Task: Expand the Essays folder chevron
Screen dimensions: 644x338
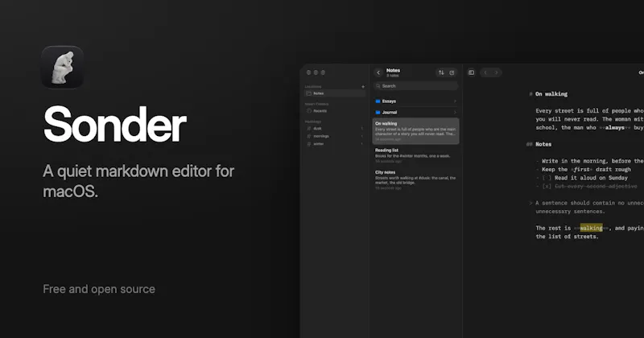Action: 455,101
